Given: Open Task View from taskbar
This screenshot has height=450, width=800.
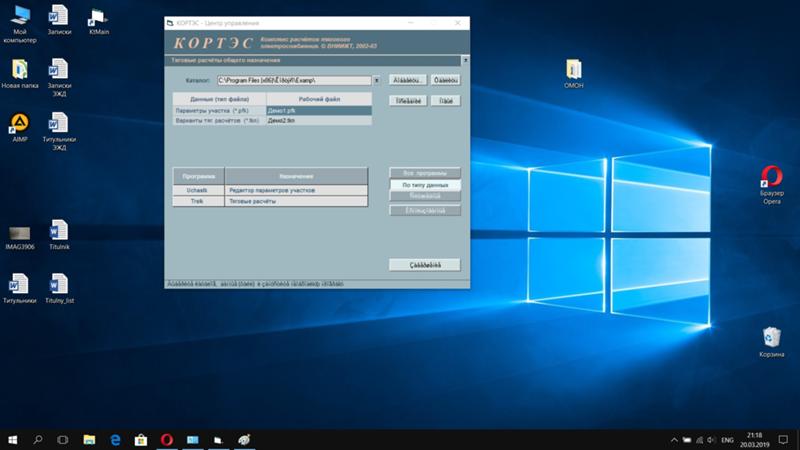Looking at the screenshot, I should [63, 440].
